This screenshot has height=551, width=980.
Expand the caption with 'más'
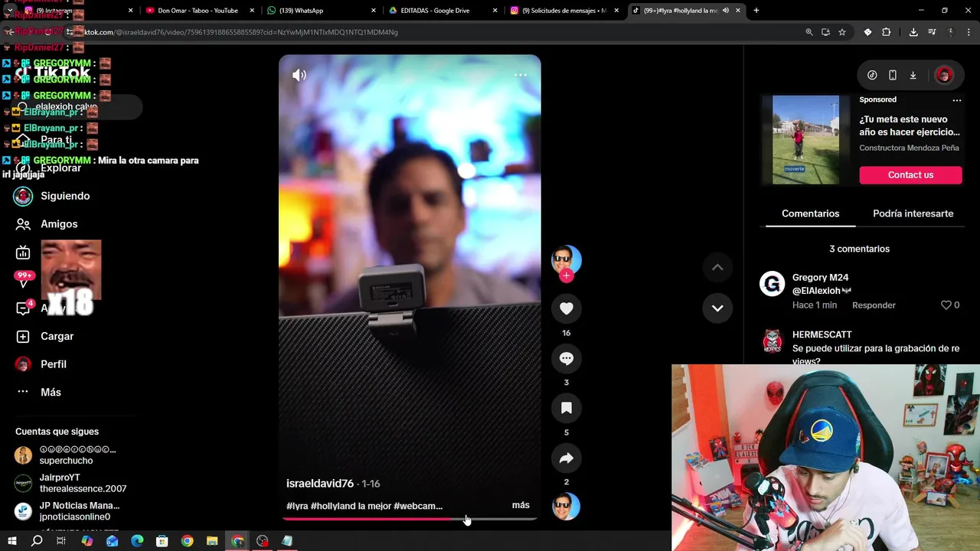pyautogui.click(x=521, y=505)
